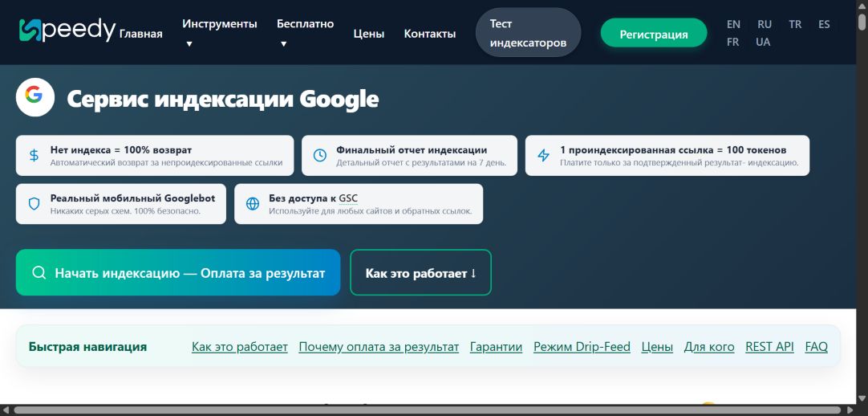Switch language to ES

tap(824, 24)
